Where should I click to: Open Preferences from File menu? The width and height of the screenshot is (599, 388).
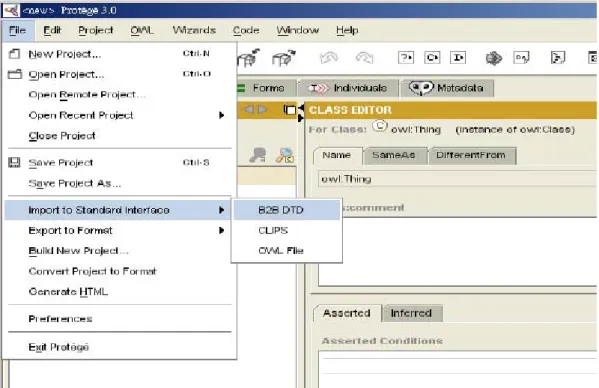pyautogui.click(x=119, y=318)
